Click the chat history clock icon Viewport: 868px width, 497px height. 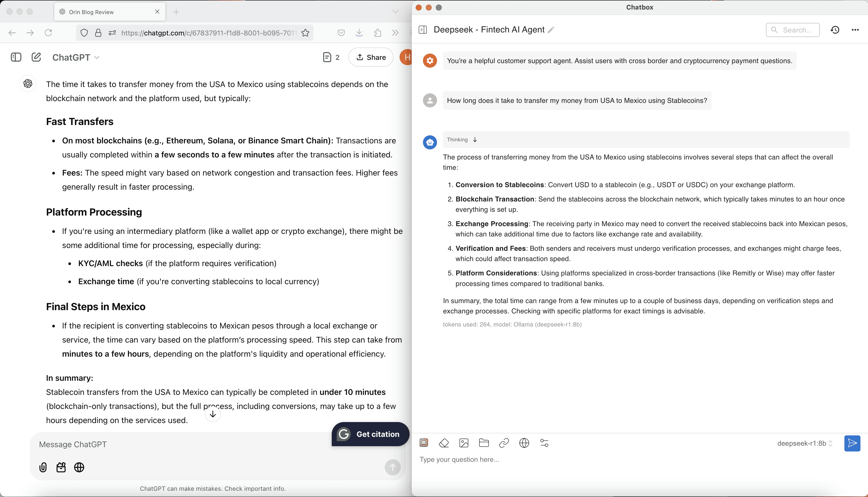(835, 30)
